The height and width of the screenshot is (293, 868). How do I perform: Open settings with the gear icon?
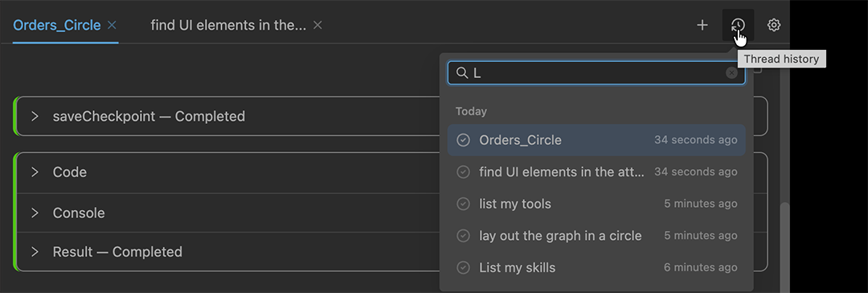pos(774,25)
